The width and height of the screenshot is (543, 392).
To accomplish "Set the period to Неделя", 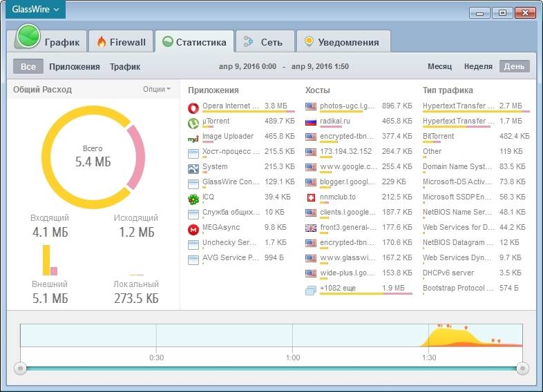I will point(478,66).
